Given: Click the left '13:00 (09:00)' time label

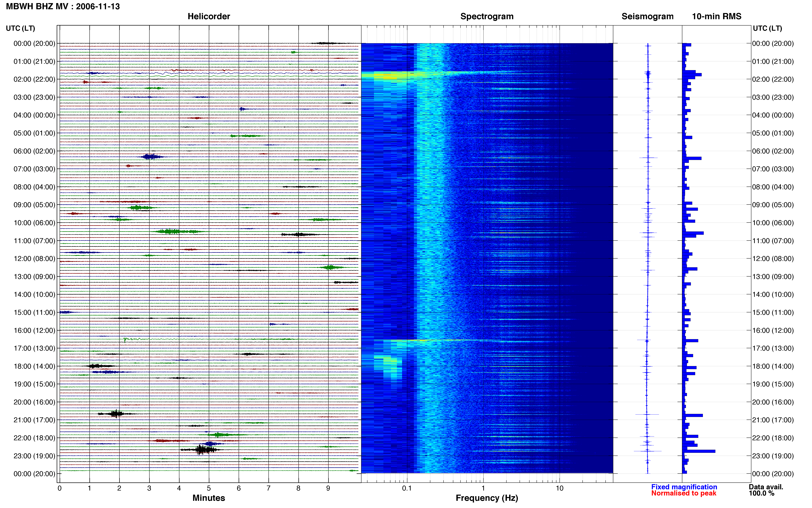Looking at the screenshot, I should point(34,277).
